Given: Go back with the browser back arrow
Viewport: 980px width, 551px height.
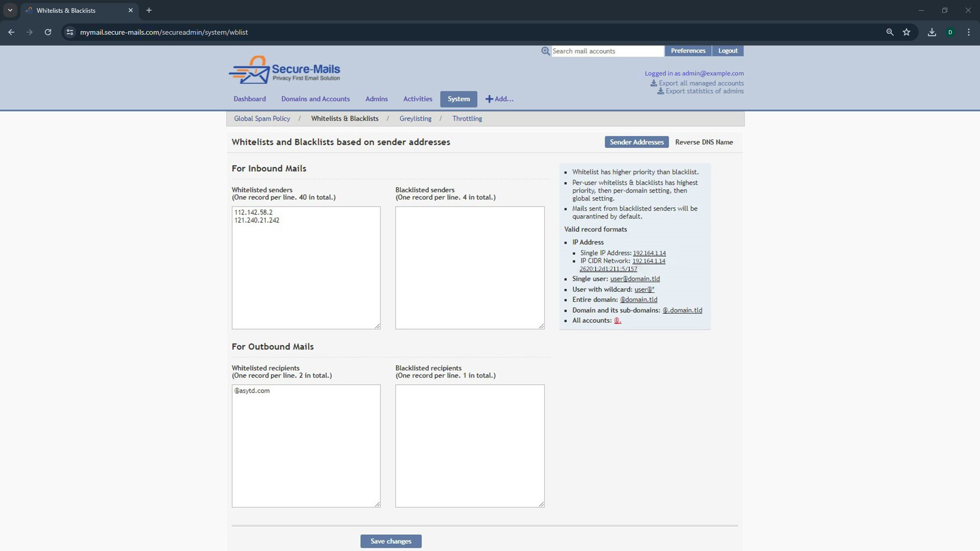Looking at the screenshot, I should (11, 32).
